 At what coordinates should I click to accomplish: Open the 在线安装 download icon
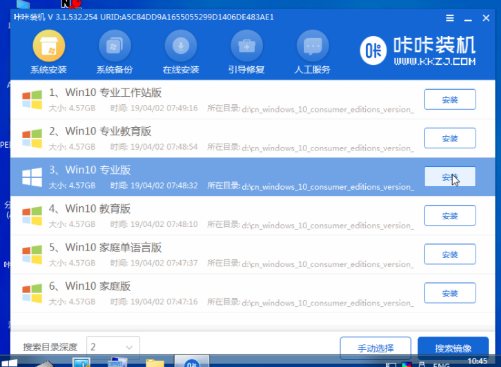point(181,46)
